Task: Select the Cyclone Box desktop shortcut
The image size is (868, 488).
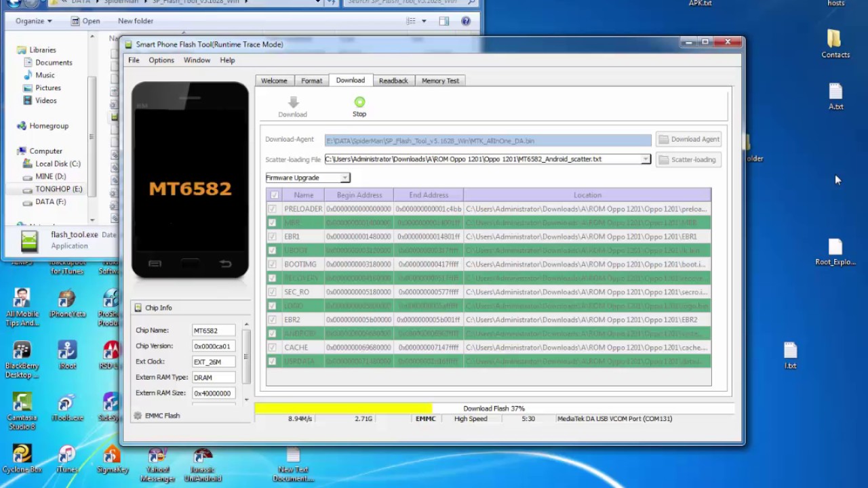Action: pos(22,459)
